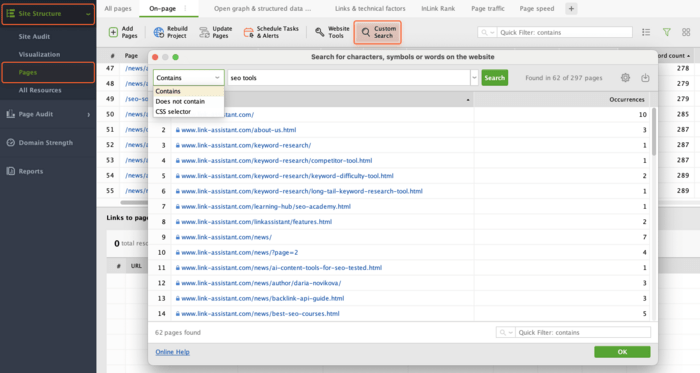This screenshot has width=700, height=373.
Task: Click the results list vertical scrollbar
Action: [x=654, y=132]
